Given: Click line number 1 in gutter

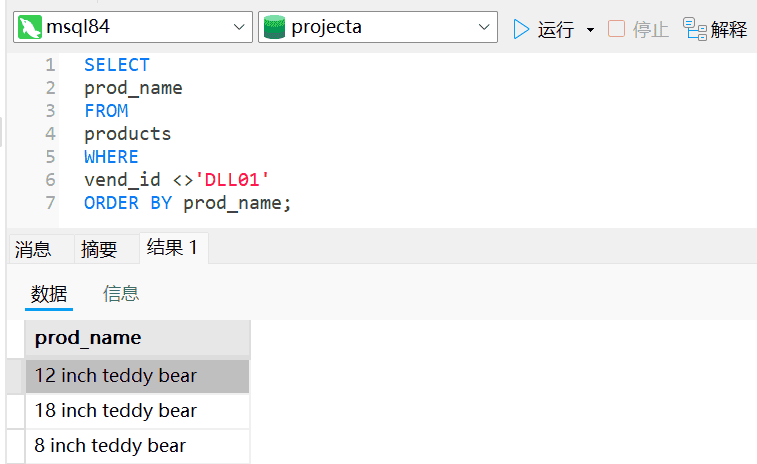Looking at the screenshot, I should point(50,65).
